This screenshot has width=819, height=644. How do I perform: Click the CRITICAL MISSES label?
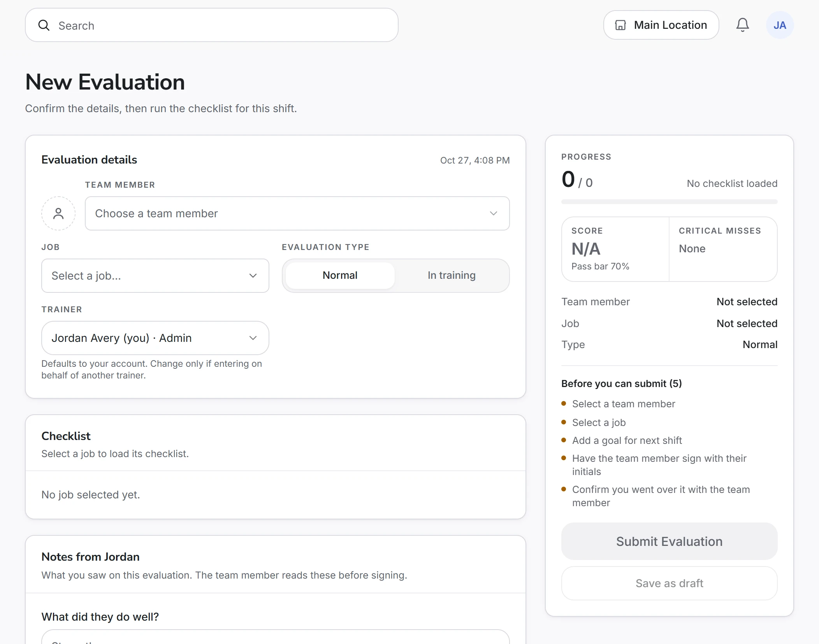pos(720,231)
